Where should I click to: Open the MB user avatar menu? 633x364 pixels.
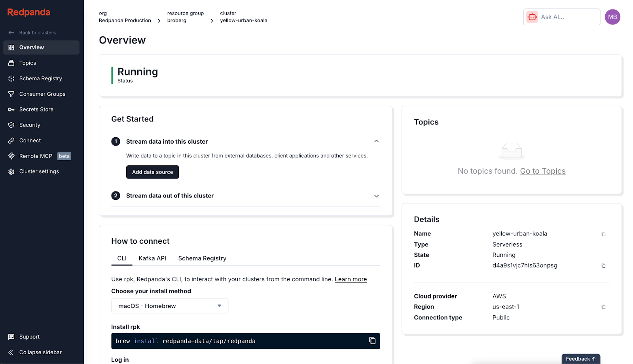click(x=612, y=17)
